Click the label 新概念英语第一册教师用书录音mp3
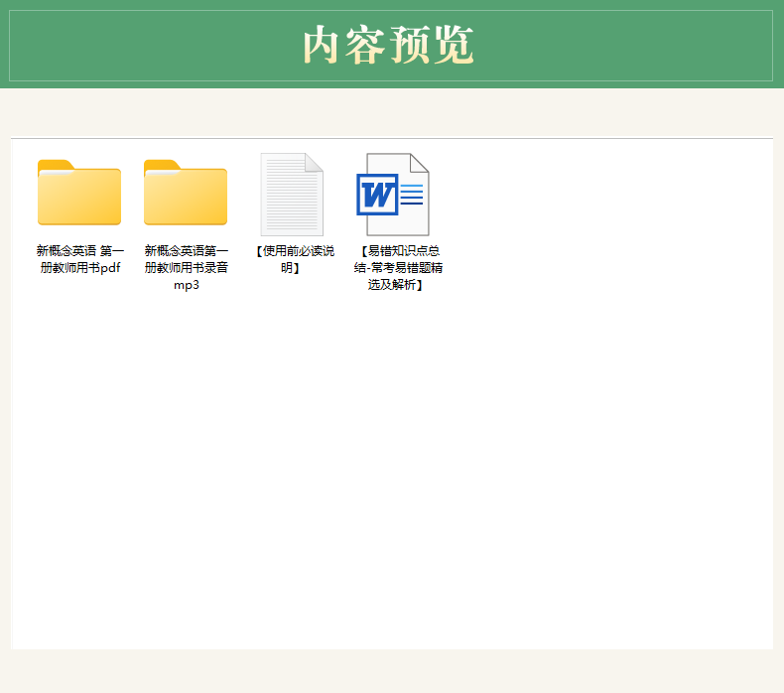This screenshot has width=784, height=693. click(186, 268)
